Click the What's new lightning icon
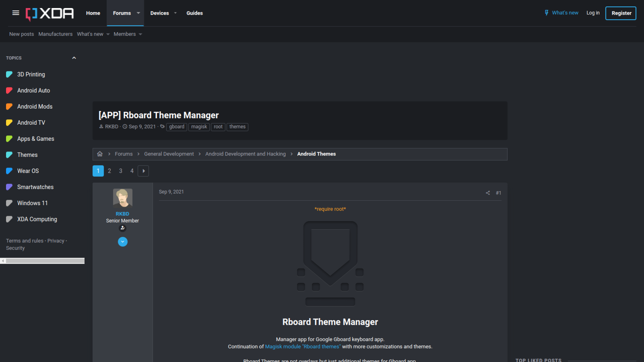644x362 pixels. [546, 13]
